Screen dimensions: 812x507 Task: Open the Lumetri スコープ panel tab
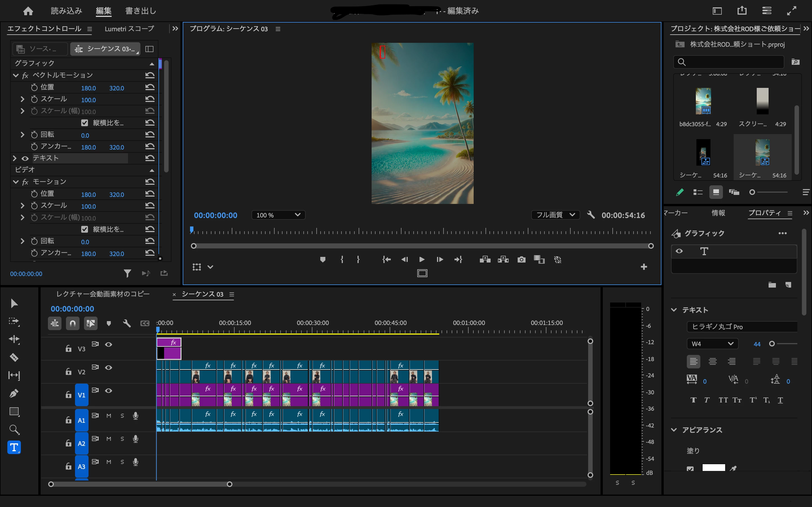tap(129, 29)
